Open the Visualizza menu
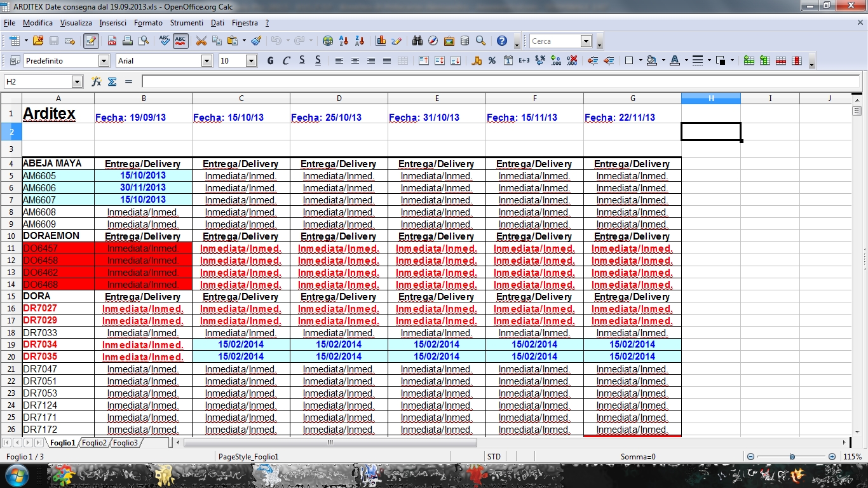This screenshot has width=868, height=488. (76, 23)
